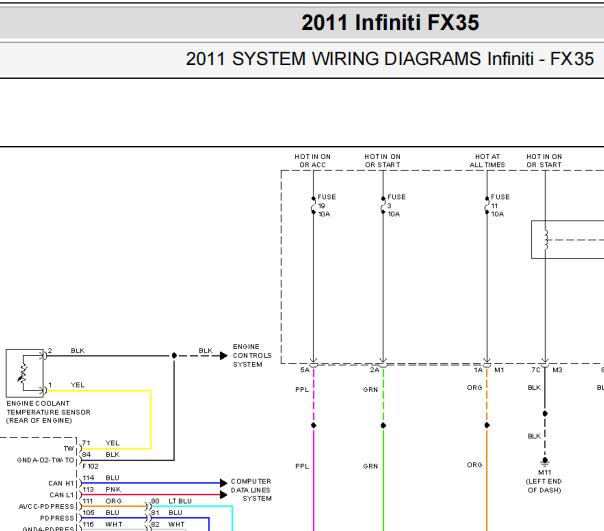Click connector label "M3"

[557, 370]
